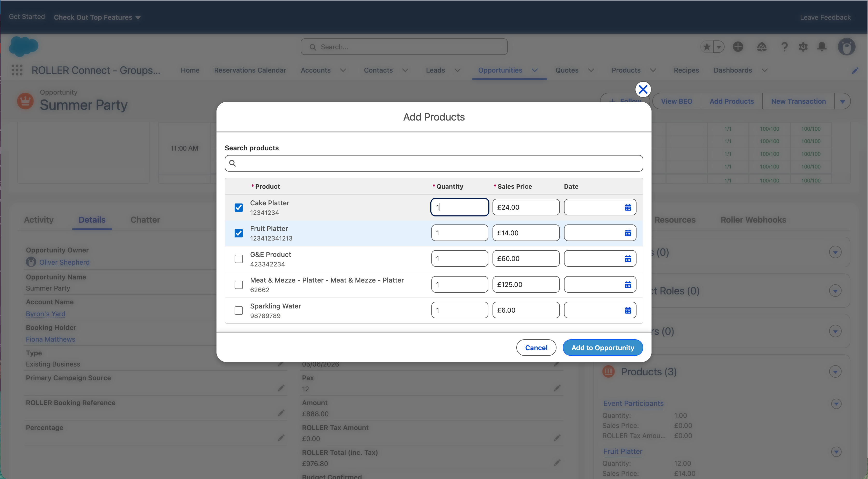Edit the ROLLER Booking Reference pencil icon
Screen dimensions: 868x479
click(281, 413)
